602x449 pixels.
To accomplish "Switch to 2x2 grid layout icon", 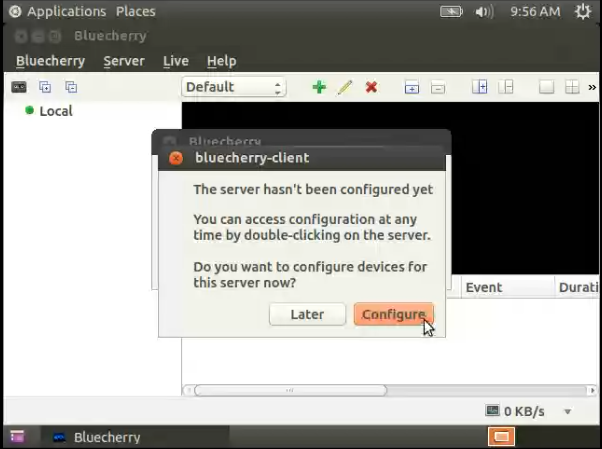I will click(572, 87).
